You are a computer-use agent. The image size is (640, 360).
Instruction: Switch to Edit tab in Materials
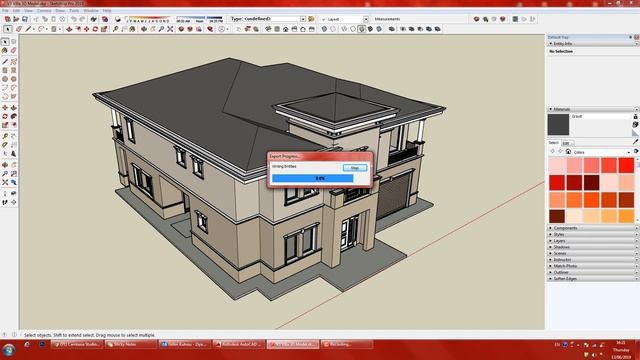(x=567, y=143)
